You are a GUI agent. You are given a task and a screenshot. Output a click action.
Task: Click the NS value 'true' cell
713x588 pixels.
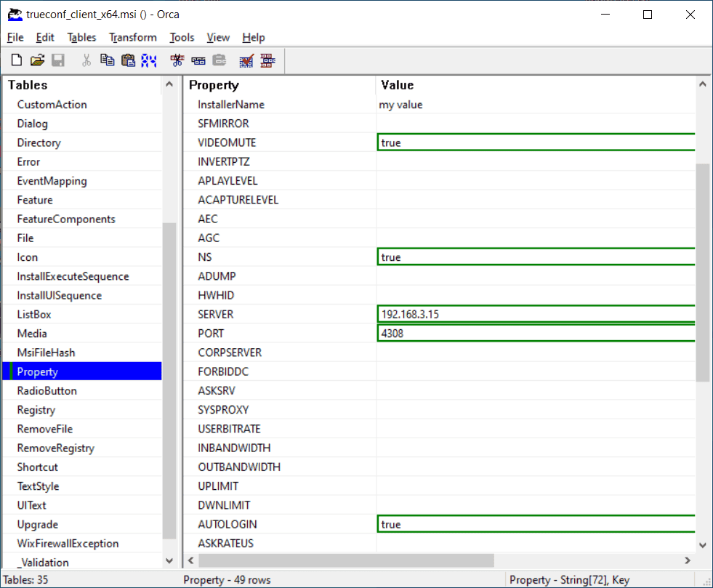click(x=536, y=257)
